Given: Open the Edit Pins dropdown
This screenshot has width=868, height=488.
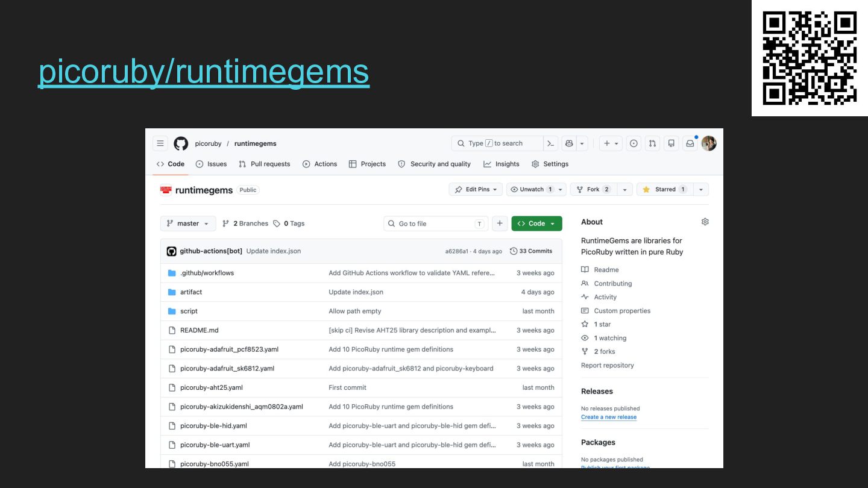Looking at the screenshot, I should coord(476,189).
